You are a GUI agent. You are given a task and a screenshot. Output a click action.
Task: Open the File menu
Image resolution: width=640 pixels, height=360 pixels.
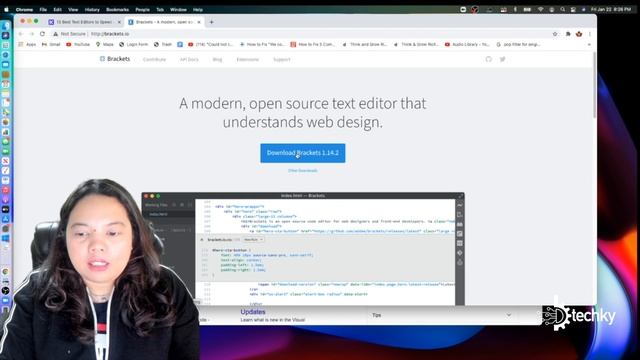pos(43,9)
